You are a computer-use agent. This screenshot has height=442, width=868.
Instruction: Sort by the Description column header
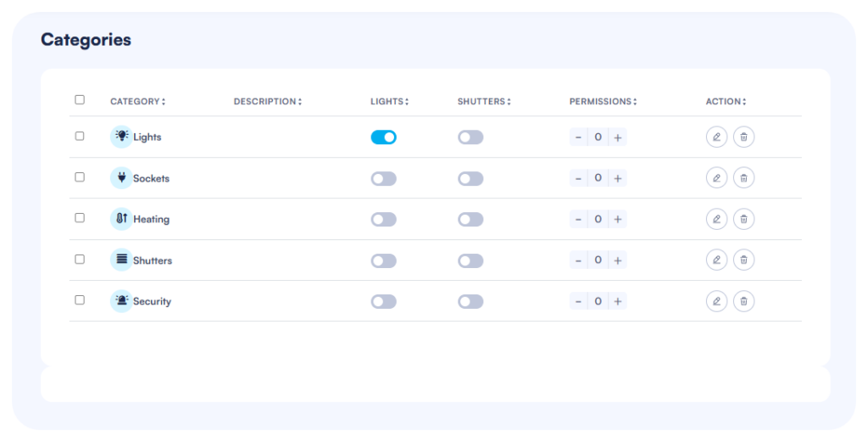point(267,102)
